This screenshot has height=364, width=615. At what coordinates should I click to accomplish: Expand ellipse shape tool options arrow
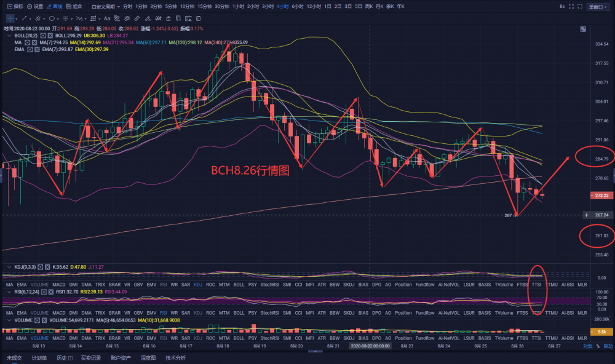[58, 19]
